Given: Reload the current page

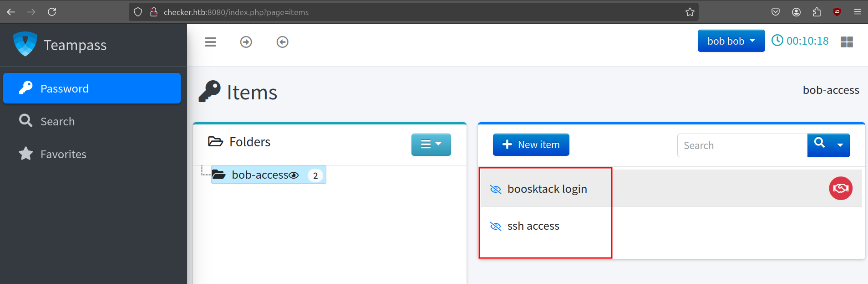Looking at the screenshot, I should click(52, 12).
